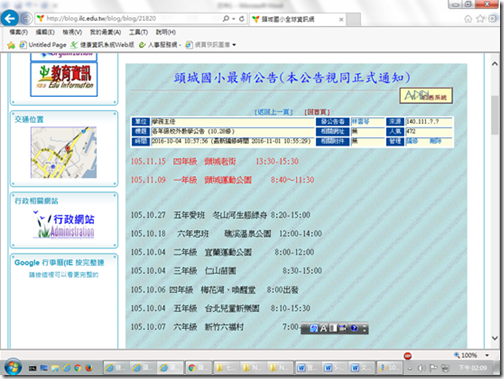This screenshot has width=504, height=379.
Task: Click the ADSL system logo button
Action: [426, 96]
